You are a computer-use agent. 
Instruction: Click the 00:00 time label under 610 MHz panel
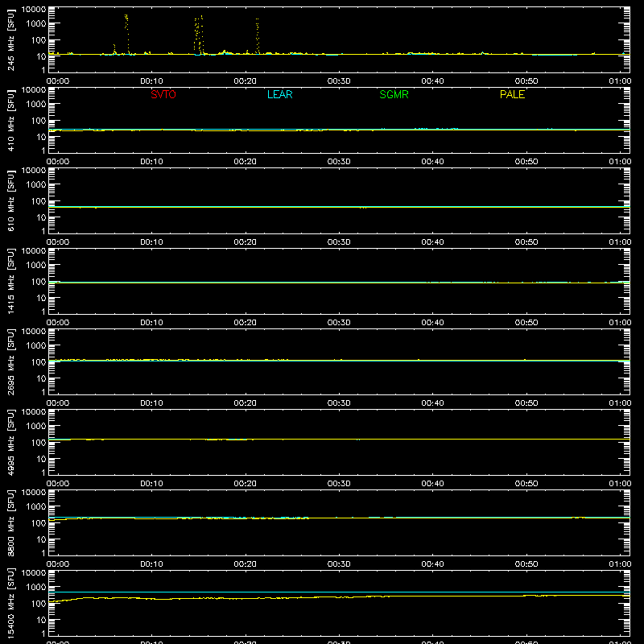58,242
